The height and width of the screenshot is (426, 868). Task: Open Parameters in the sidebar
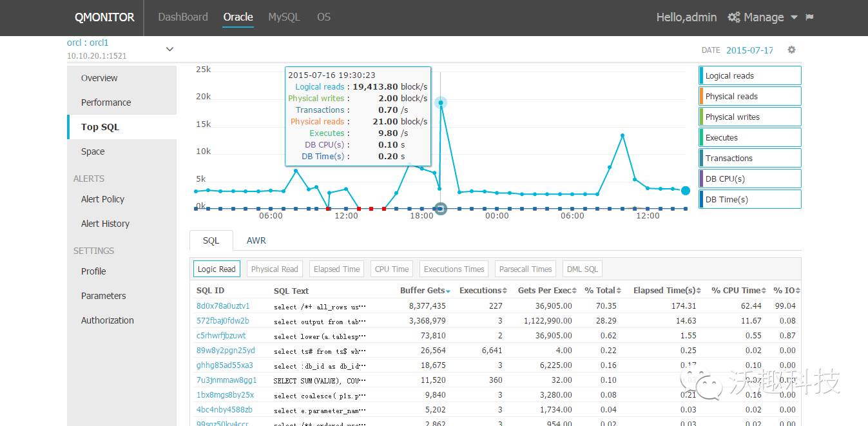point(122,296)
